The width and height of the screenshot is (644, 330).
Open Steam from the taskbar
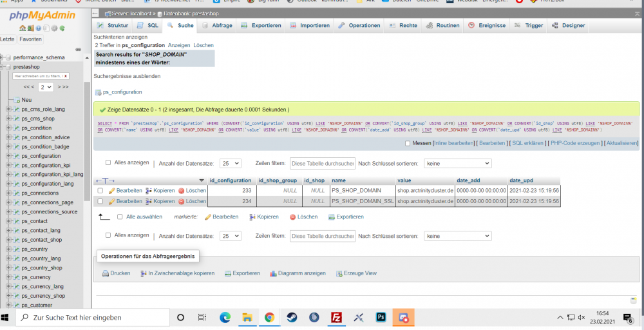(292, 318)
